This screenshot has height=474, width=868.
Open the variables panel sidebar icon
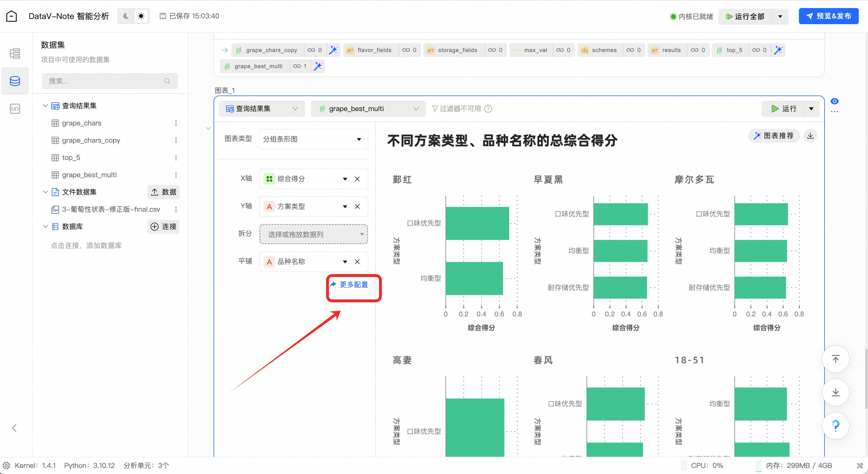pos(15,109)
